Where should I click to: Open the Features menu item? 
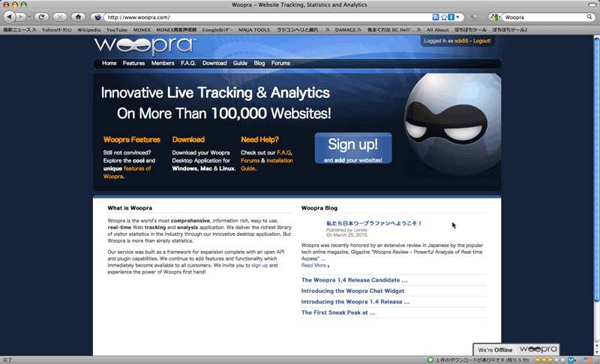pos(133,64)
